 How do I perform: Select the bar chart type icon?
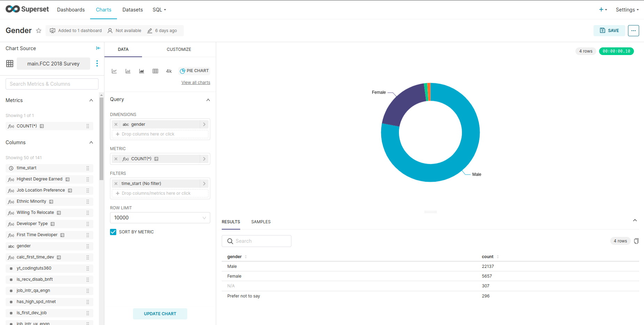coord(128,71)
